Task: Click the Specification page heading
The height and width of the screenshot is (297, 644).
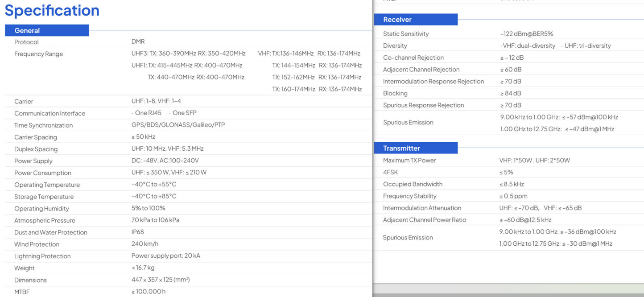Action: (x=52, y=11)
